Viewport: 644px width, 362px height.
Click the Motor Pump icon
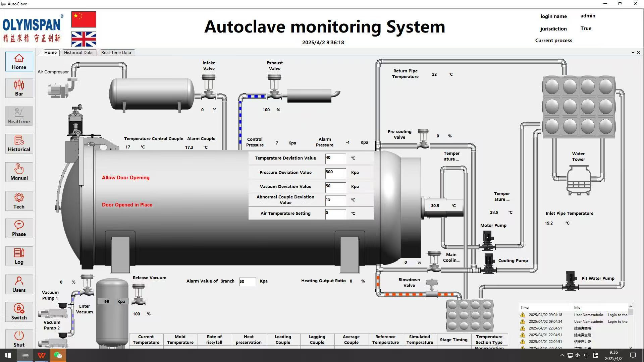point(487,241)
